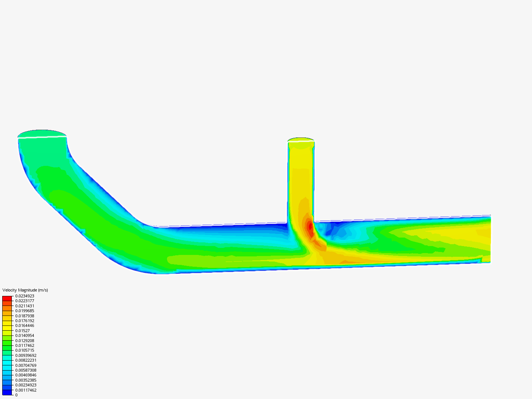Select the legend value 0.00939692
This screenshot has height=399, width=532.
[x=26, y=355]
